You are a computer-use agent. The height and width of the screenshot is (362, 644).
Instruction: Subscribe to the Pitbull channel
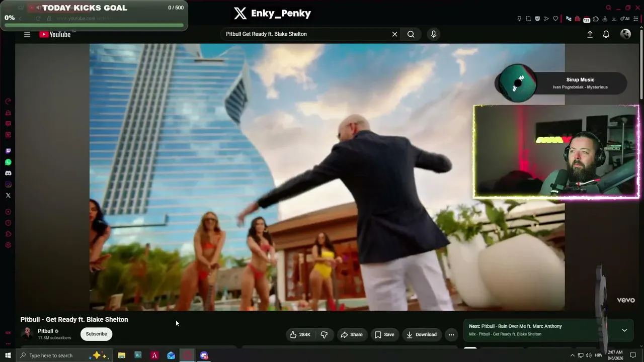coord(96,334)
